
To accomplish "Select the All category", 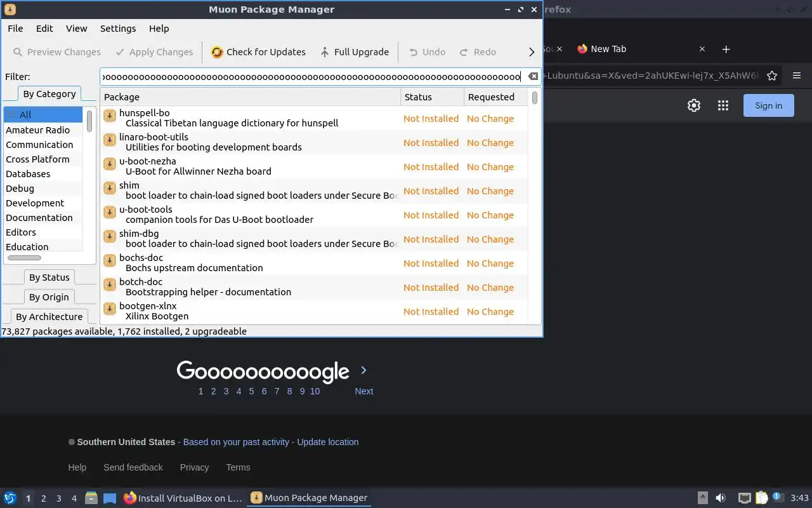I will [x=43, y=115].
